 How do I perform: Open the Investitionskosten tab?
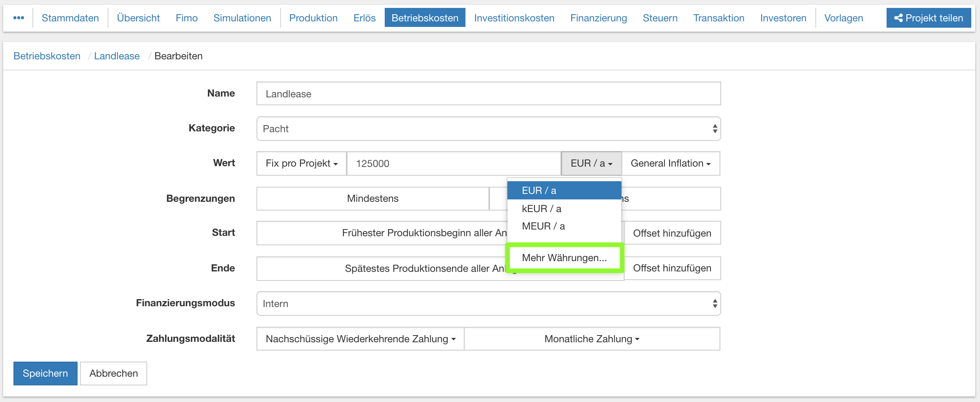click(514, 18)
